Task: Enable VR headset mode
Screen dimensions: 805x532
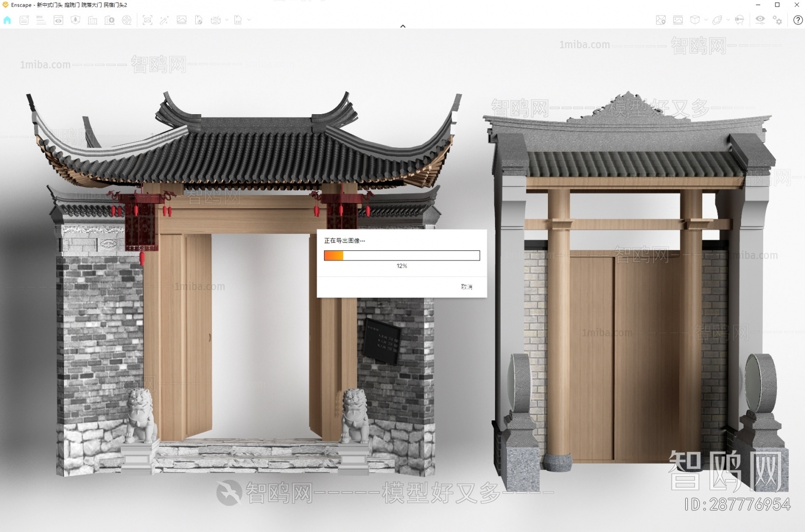Action: [740, 20]
